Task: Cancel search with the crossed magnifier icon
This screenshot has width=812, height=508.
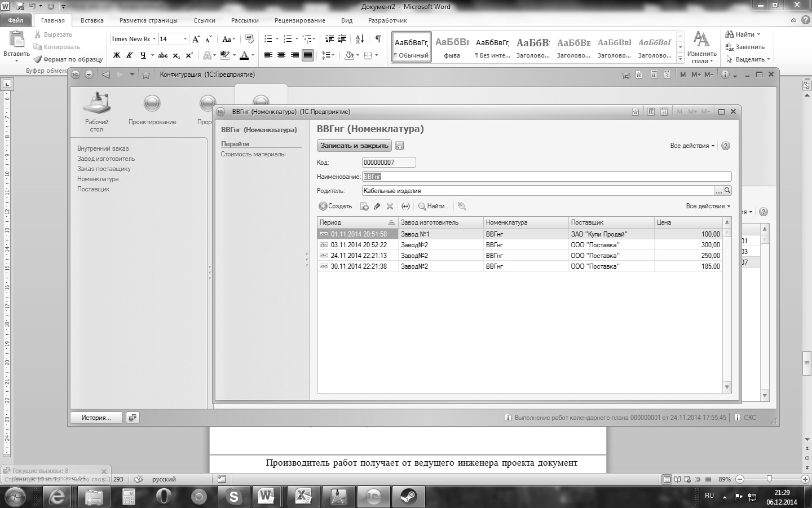Action: click(x=461, y=207)
